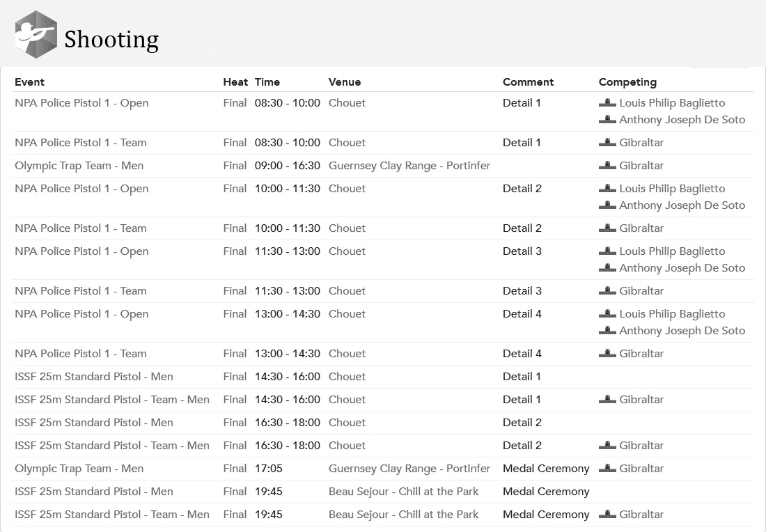Screen dimensions: 766x532
Task: Click the Comment column header
Action: [x=528, y=82]
